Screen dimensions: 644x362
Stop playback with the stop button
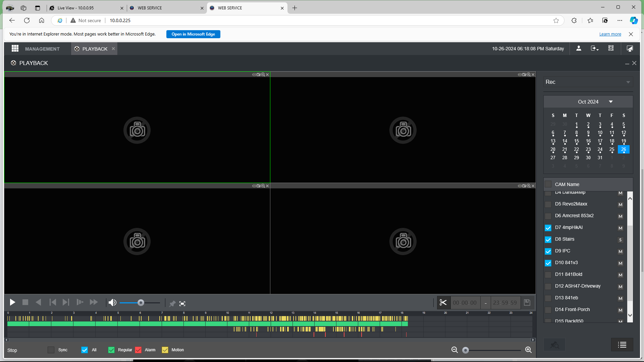[25, 302]
